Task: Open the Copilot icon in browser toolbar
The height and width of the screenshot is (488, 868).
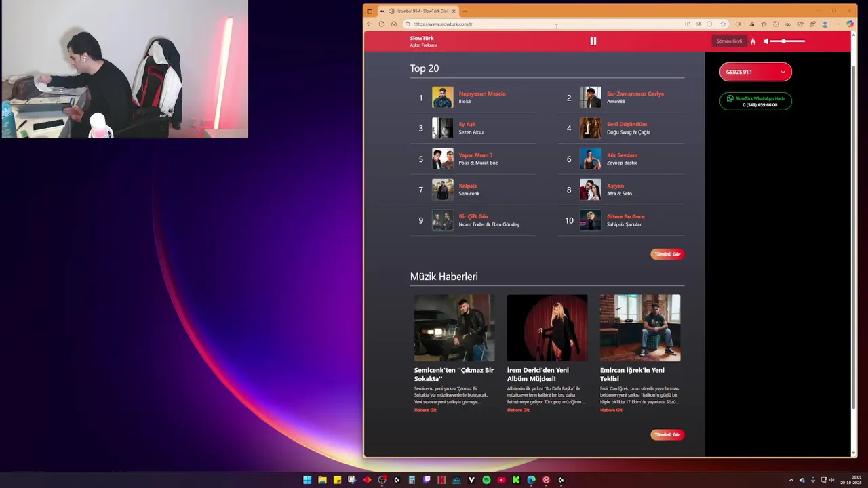Action: 850,24
